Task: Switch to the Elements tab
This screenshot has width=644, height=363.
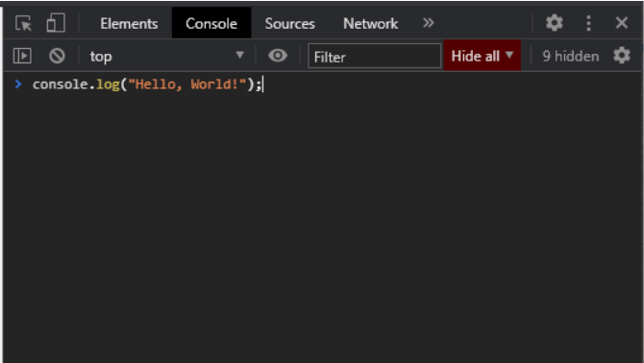Action: [129, 23]
